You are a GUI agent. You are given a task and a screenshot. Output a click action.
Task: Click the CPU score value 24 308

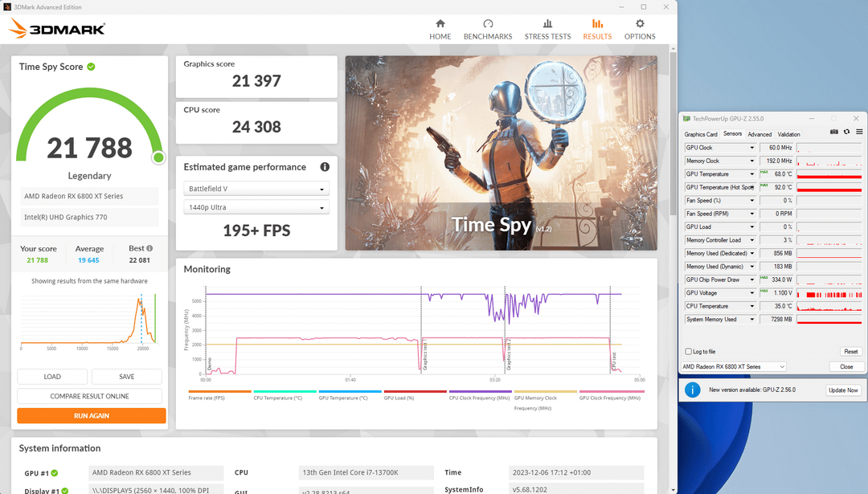point(256,127)
